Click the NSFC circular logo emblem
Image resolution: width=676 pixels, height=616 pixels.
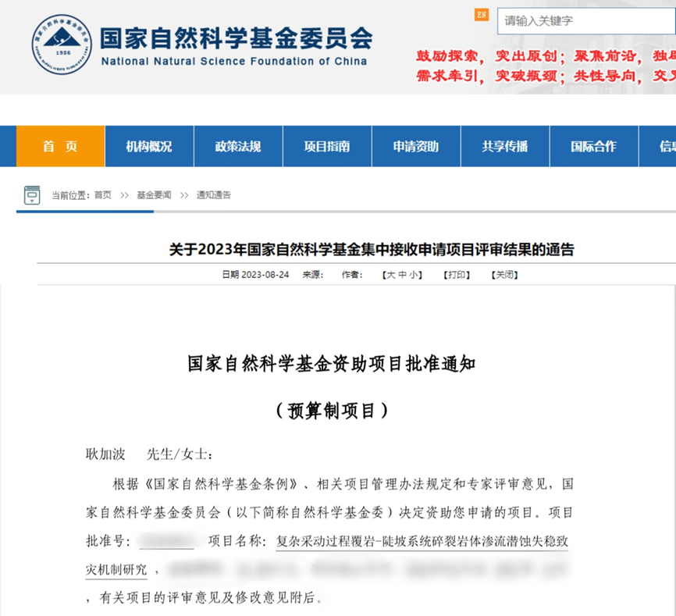click(62, 44)
